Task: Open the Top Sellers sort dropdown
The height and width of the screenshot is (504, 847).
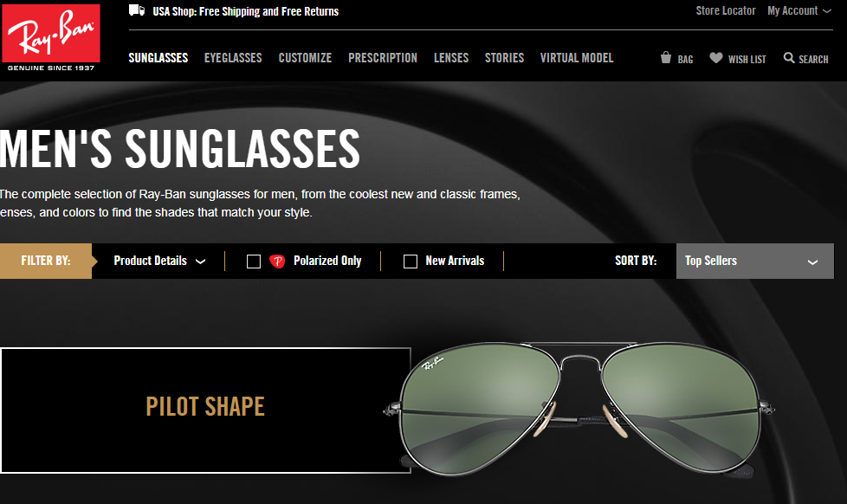Action: (x=754, y=261)
